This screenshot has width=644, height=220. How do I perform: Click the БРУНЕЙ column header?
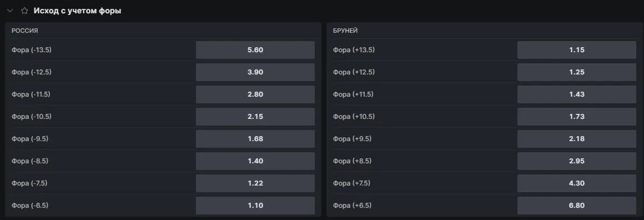pos(345,31)
